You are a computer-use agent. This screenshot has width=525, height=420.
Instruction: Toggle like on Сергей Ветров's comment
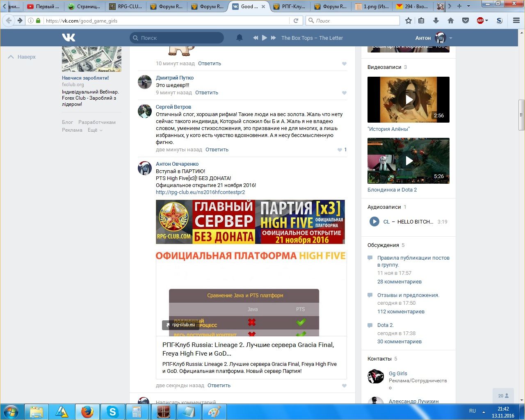(342, 150)
